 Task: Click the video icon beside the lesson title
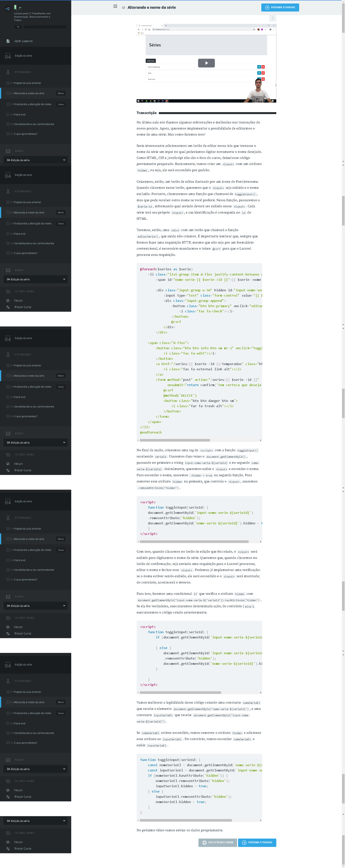(x=115, y=7)
